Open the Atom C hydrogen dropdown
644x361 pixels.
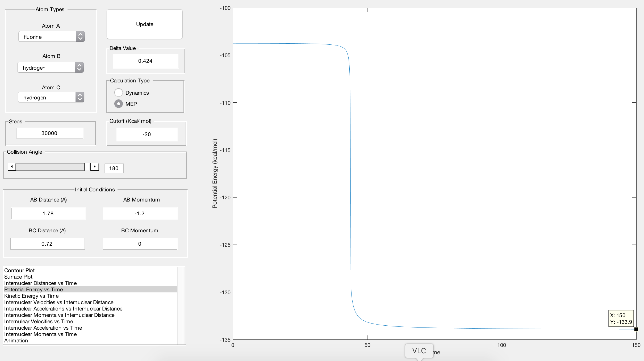coord(51,97)
